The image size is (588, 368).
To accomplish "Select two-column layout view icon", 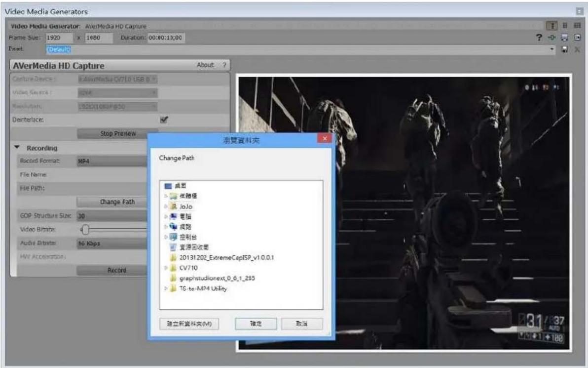I will (565, 26).
